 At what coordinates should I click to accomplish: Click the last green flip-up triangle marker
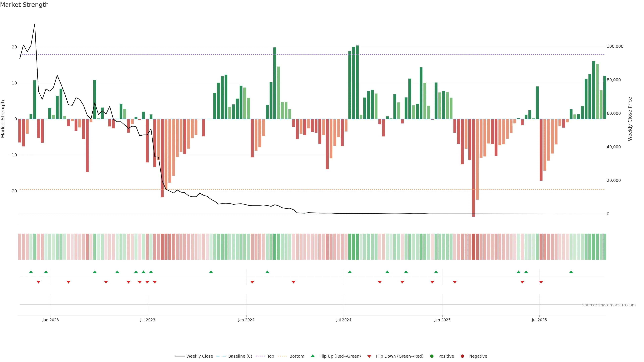click(x=571, y=272)
